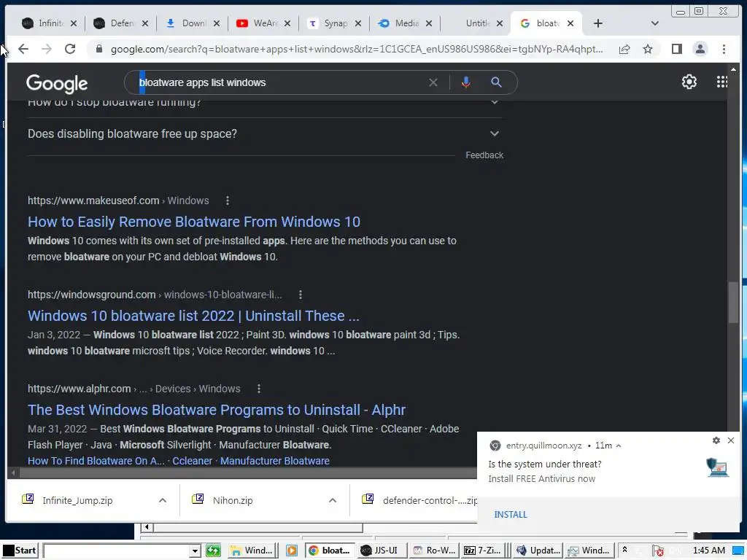Image resolution: width=747 pixels, height=560 pixels.
Task: Open 'The Best Windows Bloatware Programs' result
Action: coord(217,410)
